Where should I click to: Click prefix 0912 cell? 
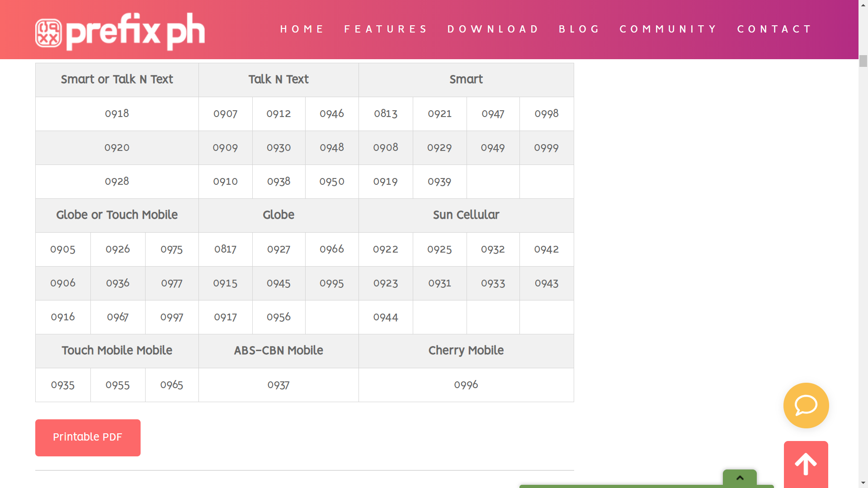[279, 114]
